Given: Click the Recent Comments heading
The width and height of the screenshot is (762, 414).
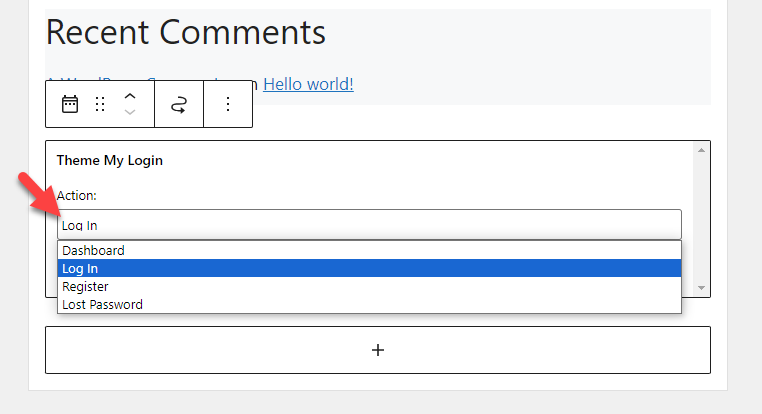Looking at the screenshot, I should point(186,33).
